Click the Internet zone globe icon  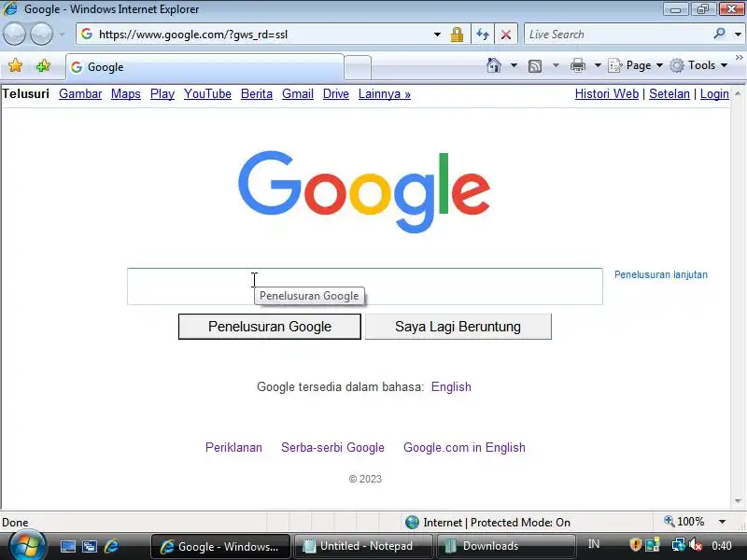tap(412, 523)
